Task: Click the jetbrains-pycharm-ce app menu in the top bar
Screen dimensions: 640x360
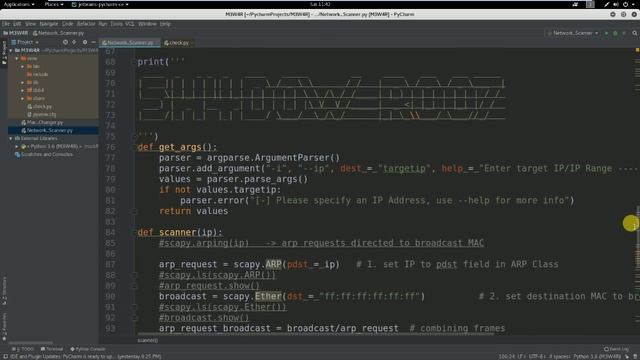Action: click(100, 4)
